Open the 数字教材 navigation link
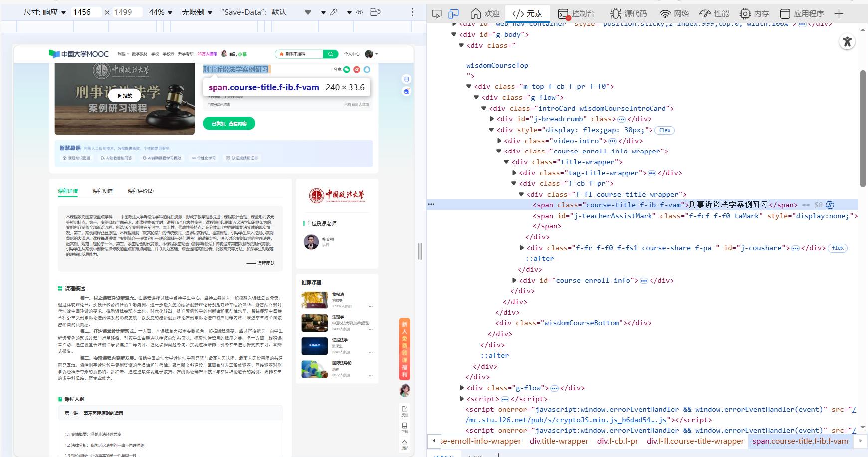Viewport: 868px width, 457px height. point(140,54)
